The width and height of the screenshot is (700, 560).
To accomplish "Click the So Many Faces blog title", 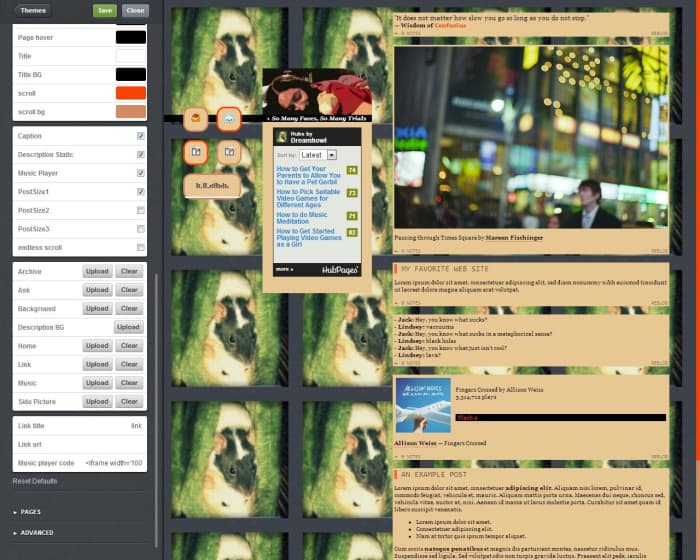I will (x=319, y=118).
